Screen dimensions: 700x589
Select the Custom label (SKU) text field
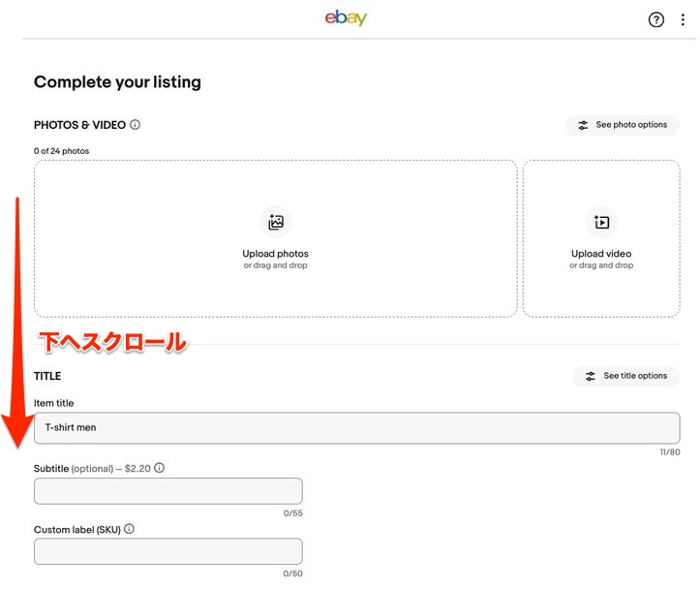[168, 552]
